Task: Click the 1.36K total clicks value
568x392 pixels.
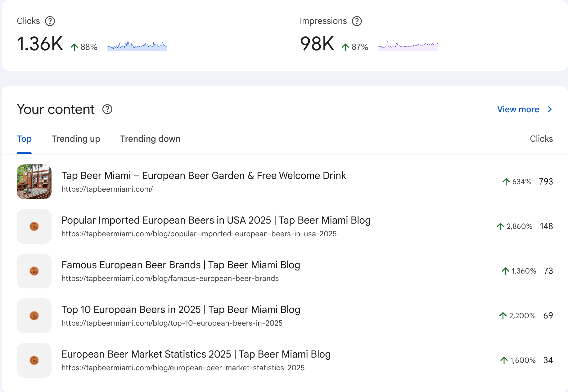Action: (x=40, y=43)
